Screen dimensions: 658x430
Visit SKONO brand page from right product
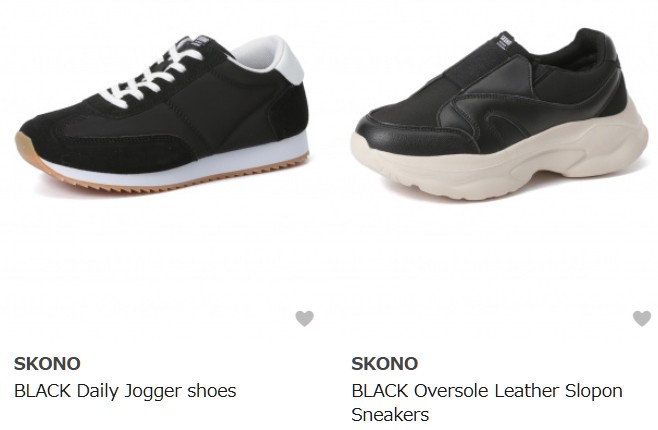(384, 364)
